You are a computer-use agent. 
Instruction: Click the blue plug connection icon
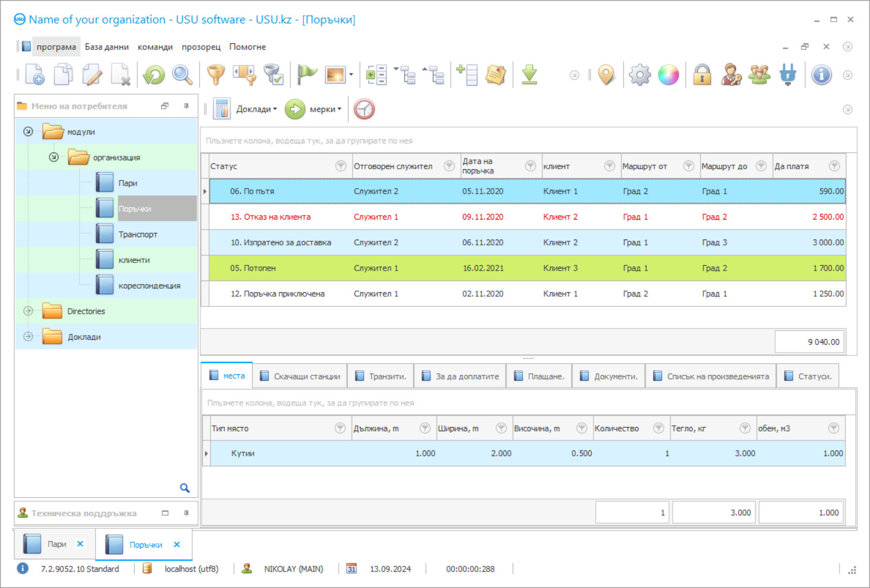(x=788, y=75)
